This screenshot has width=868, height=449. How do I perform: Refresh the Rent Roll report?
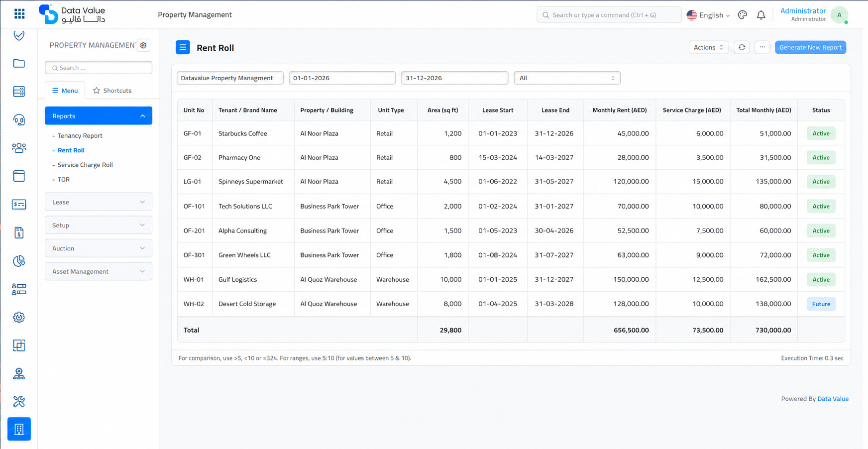click(742, 47)
